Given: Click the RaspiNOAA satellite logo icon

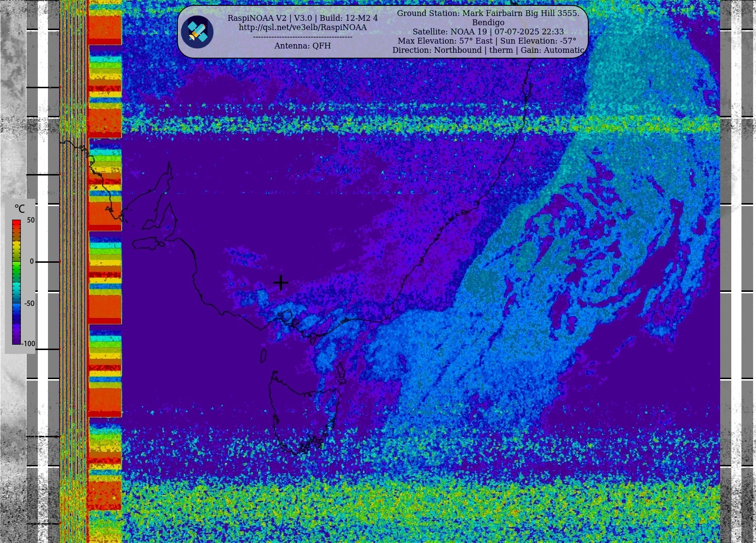Looking at the screenshot, I should pos(197,32).
